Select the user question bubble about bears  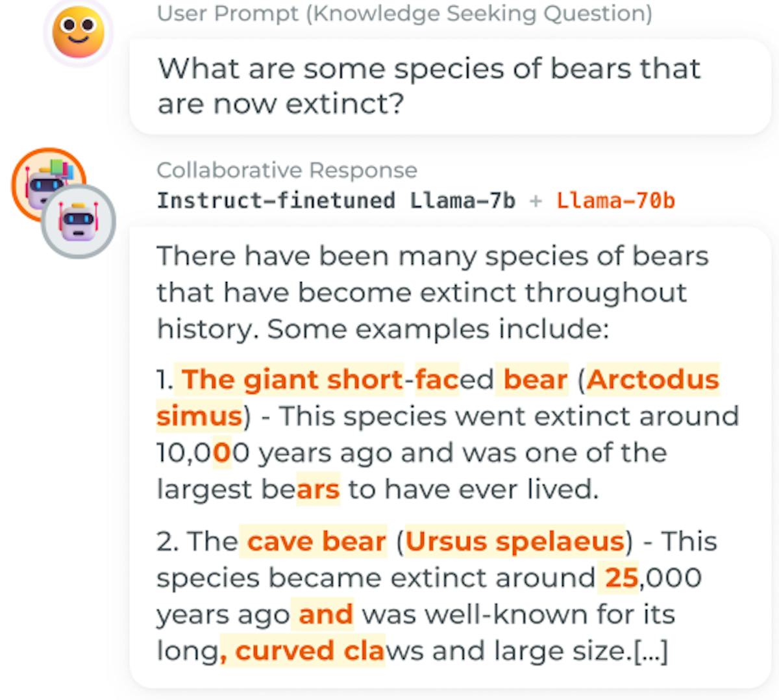pos(450,86)
